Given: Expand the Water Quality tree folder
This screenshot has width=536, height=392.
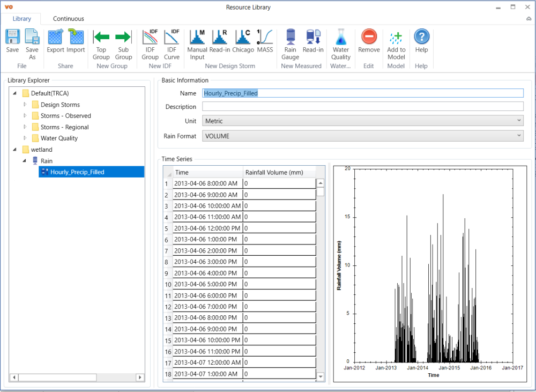Looking at the screenshot, I should (x=25, y=138).
